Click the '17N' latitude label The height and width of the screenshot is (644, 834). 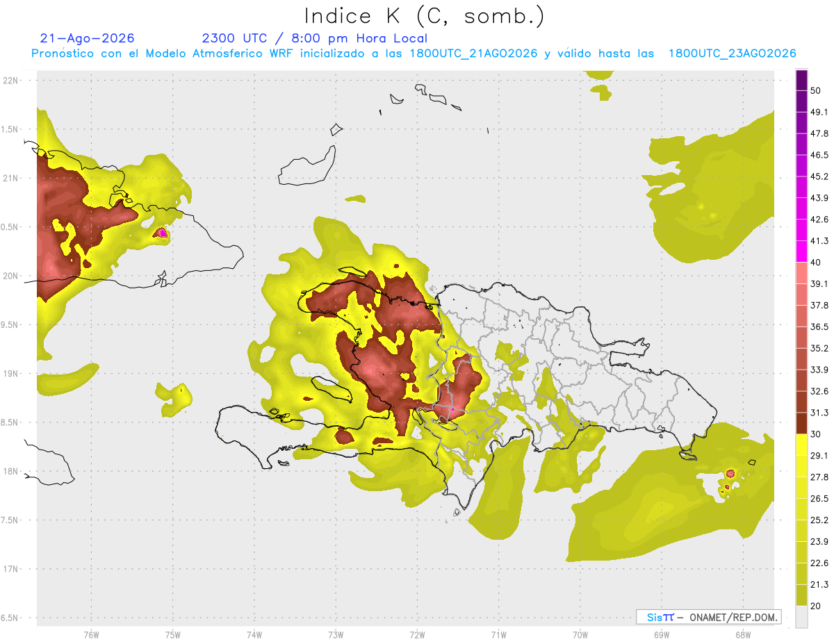(10, 569)
